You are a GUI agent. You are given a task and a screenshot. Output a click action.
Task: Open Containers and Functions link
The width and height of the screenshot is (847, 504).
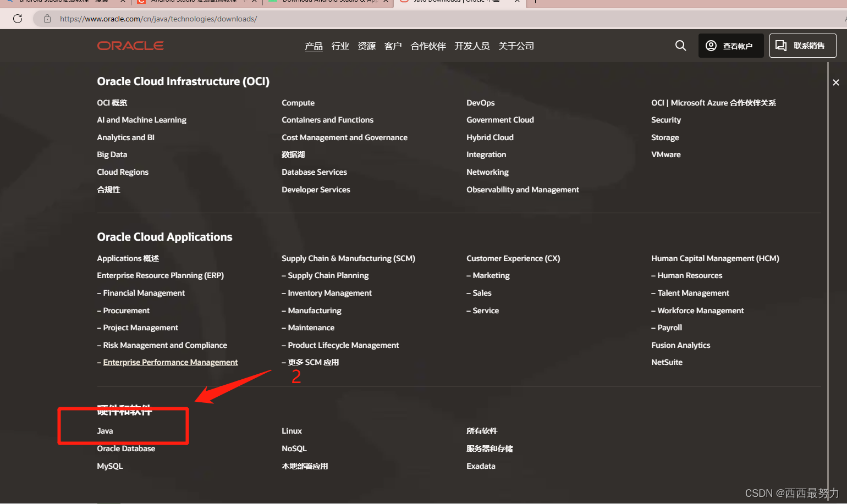(x=327, y=120)
